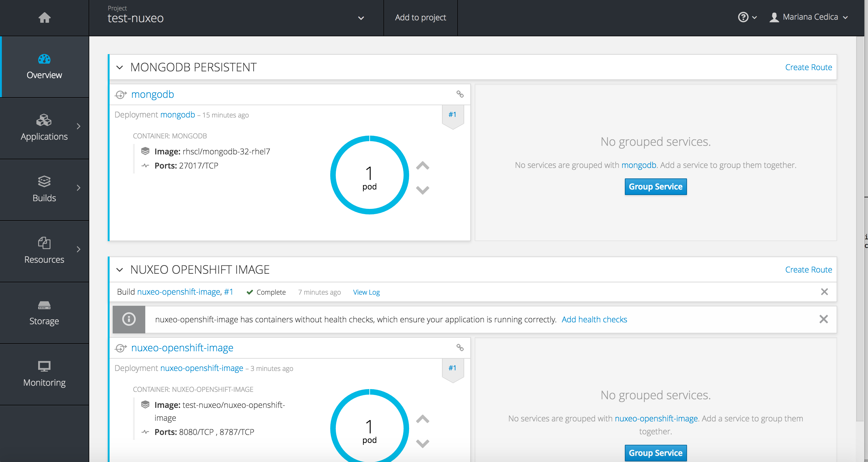Click nuxeo-openshift-image link in grouped services text
This screenshot has width=868, height=462.
656,418
